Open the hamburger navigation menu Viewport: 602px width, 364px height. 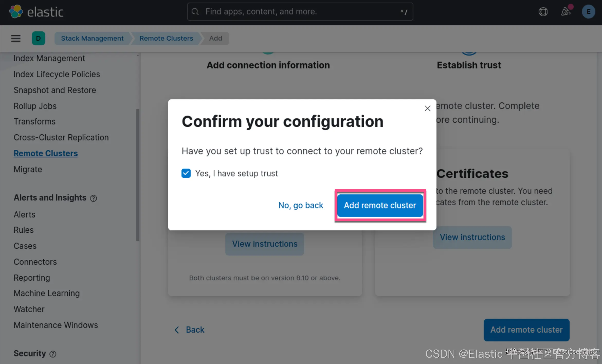point(16,38)
